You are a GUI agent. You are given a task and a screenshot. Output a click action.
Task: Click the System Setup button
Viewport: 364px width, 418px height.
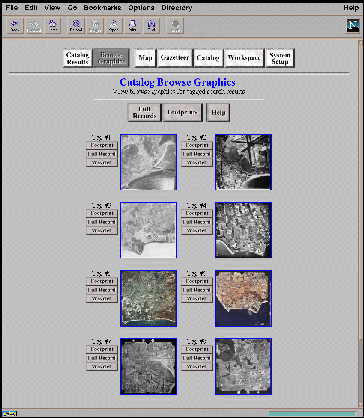pos(280,58)
